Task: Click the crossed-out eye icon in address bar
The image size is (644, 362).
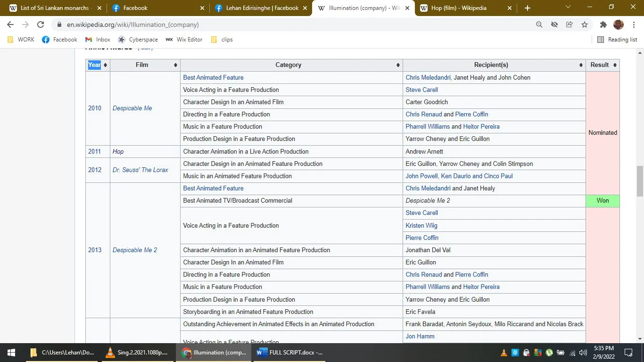Action: [554, 25]
